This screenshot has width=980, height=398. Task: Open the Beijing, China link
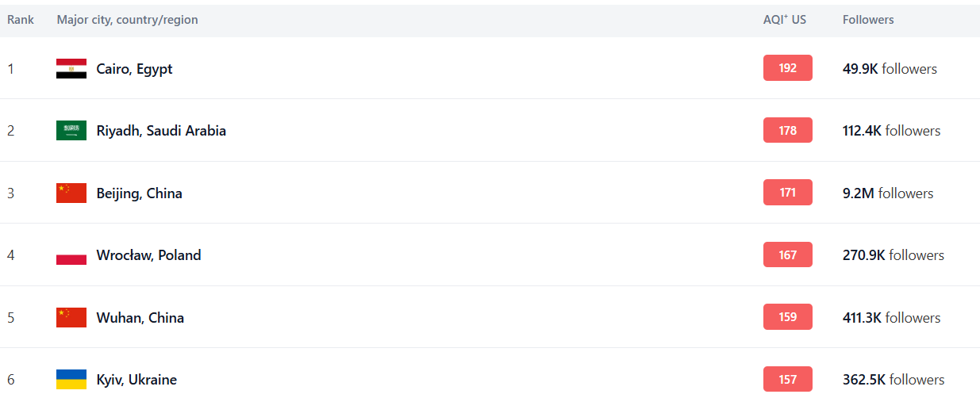139,193
